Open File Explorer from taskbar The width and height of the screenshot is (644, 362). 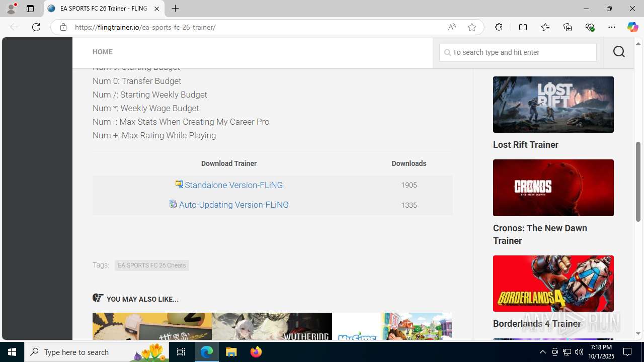coord(231,352)
